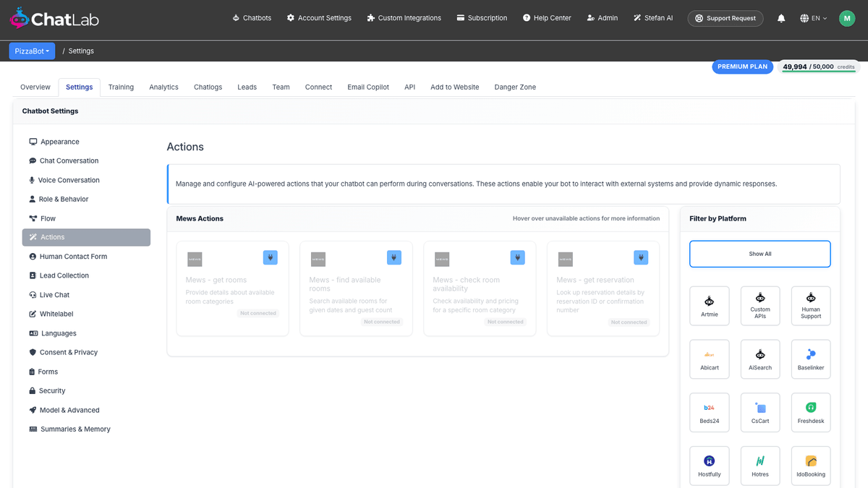The height and width of the screenshot is (488, 868).
Task: Switch to Add to Website tab
Action: click(454, 87)
